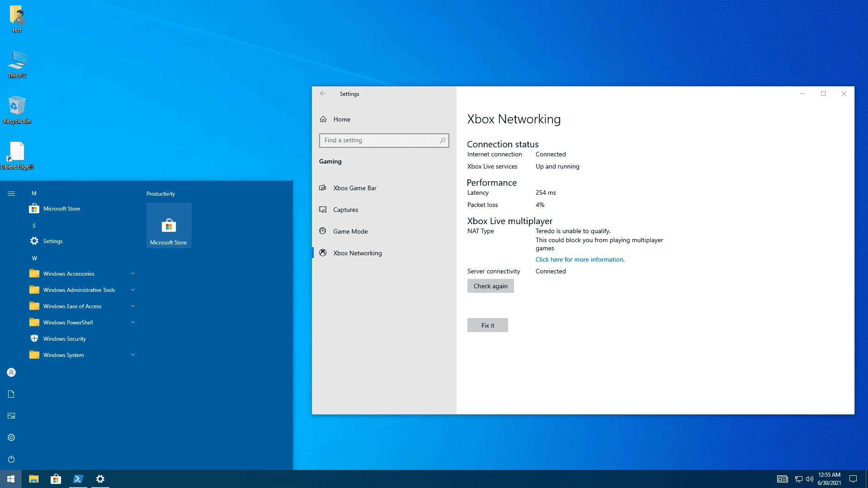The height and width of the screenshot is (488, 868).
Task: Click the Check again button
Action: point(491,286)
